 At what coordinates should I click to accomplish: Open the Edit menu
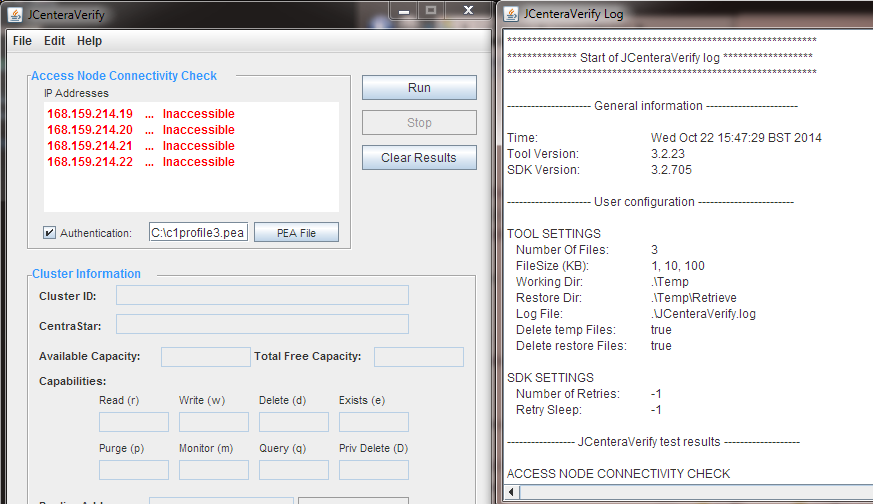pos(55,41)
